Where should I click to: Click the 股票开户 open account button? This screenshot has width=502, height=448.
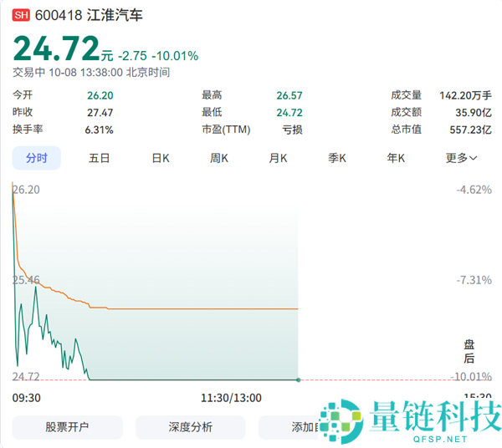[x=67, y=427]
